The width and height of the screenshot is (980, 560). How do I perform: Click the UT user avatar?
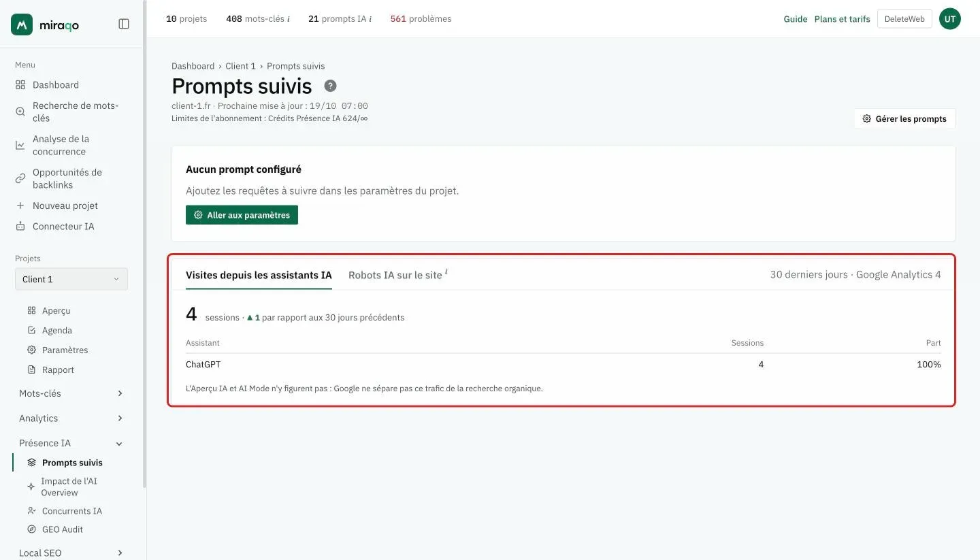[x=950, y=19]
